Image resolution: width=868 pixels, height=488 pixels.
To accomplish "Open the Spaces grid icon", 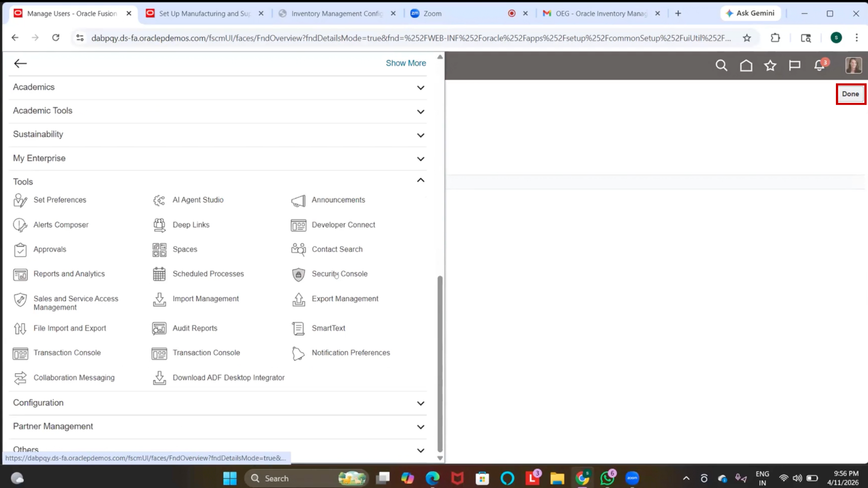I will 159,249.
